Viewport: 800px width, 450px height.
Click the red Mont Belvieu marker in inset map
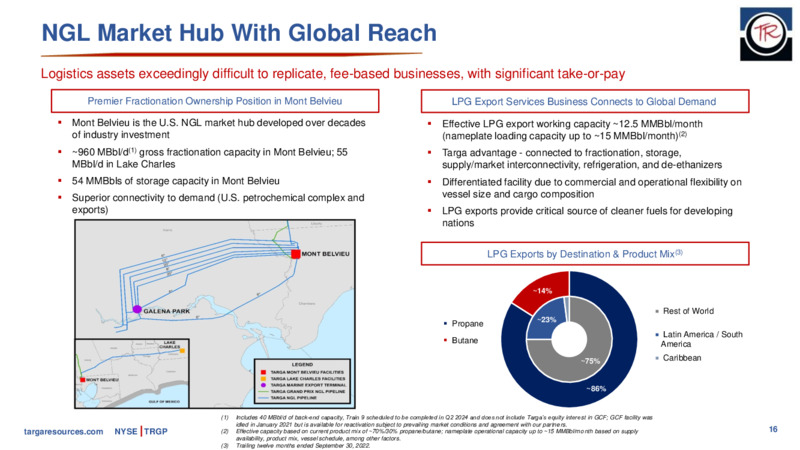click(82, 380)
